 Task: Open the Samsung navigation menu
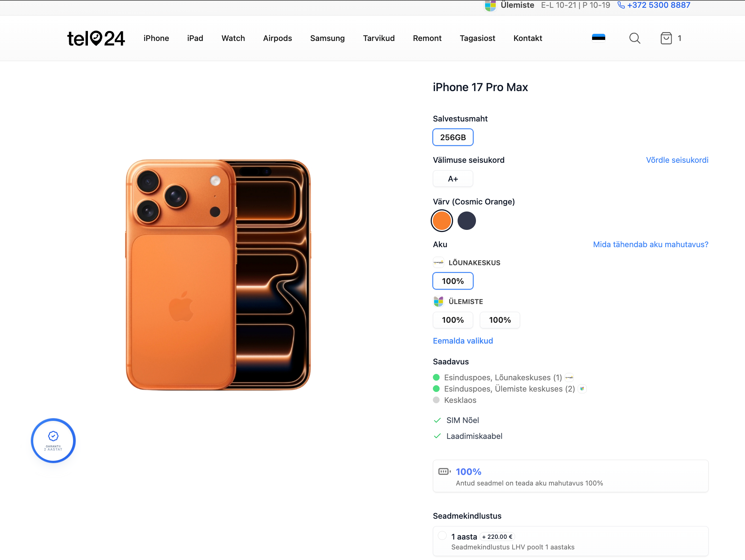[327, 38]
